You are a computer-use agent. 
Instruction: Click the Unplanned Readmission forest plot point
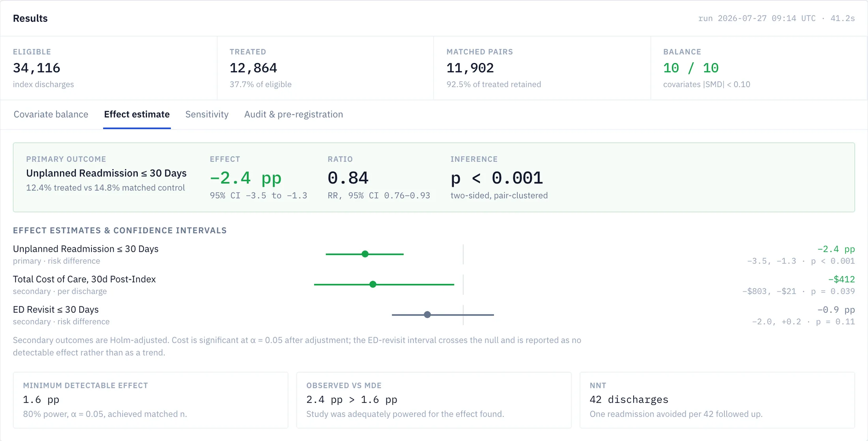click(x=365, y=254)
